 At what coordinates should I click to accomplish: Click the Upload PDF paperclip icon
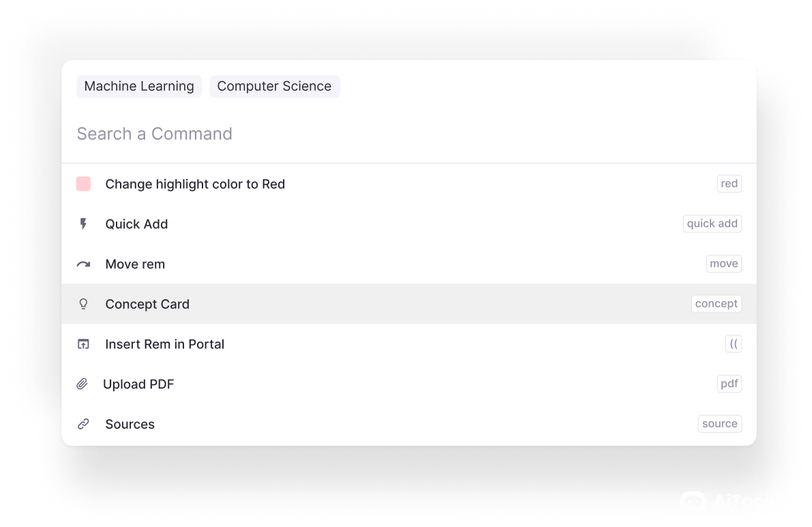click(x=82, y=384)
